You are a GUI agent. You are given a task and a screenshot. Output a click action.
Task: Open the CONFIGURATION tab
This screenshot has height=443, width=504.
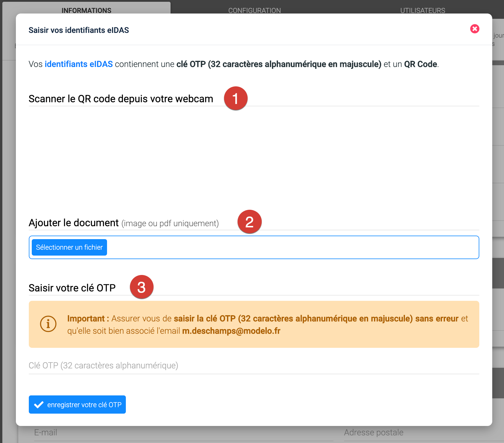point(254,10)
